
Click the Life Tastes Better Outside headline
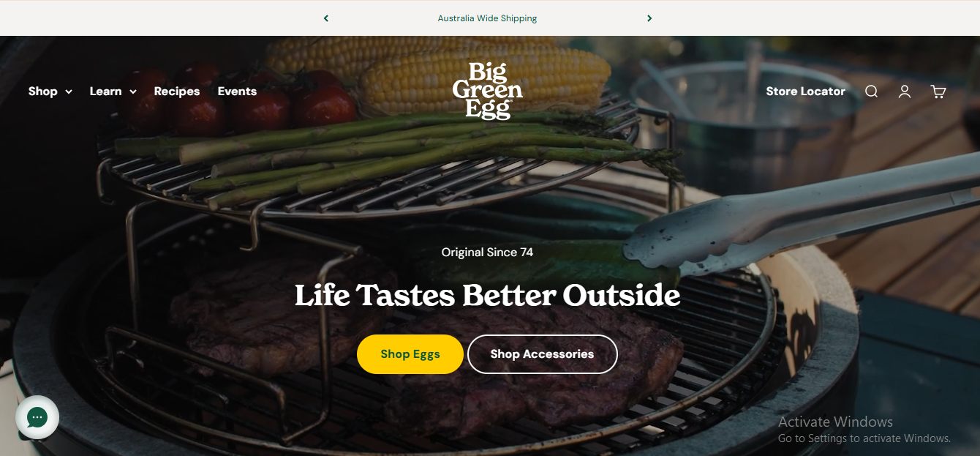tap(488, 296)
